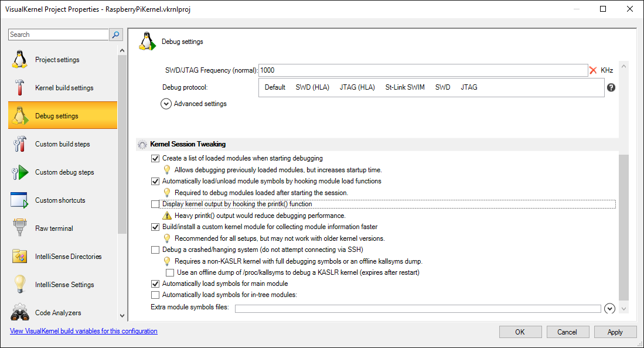This screenshot has height=348, width=644.
Task: Enable 'Automatically load symbols for in-tree modules'
Action: pyautogui.click(x=155, y=295)
